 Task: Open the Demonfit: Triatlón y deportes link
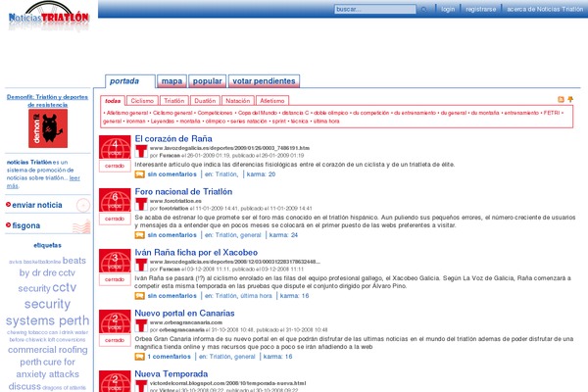pyautogui.click(x=48, y=101)
